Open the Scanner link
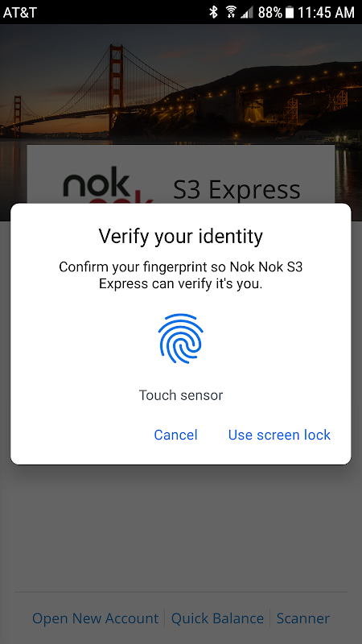Viewport: 362px width, 644px height. click(x=303, y=618)
